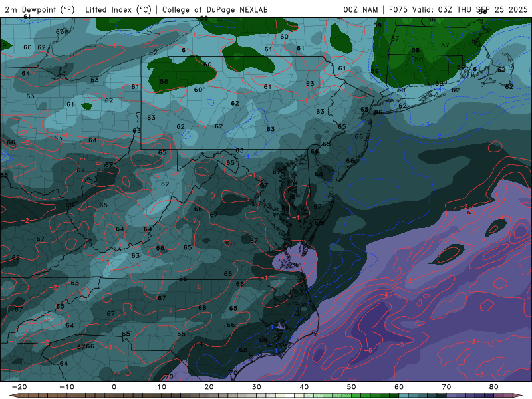The width and height of the screenshot is (532, 399).
Task: Click the "00Z NAM" model run label
Action: [360, 9]
